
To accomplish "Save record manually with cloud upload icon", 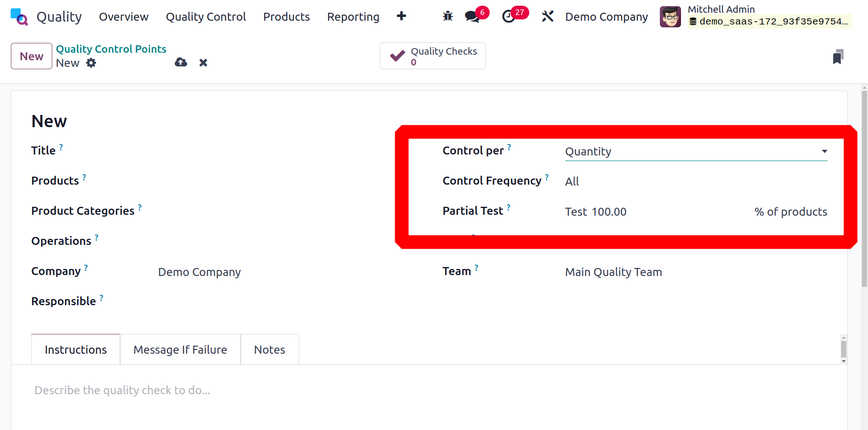I will click(181, 63).
